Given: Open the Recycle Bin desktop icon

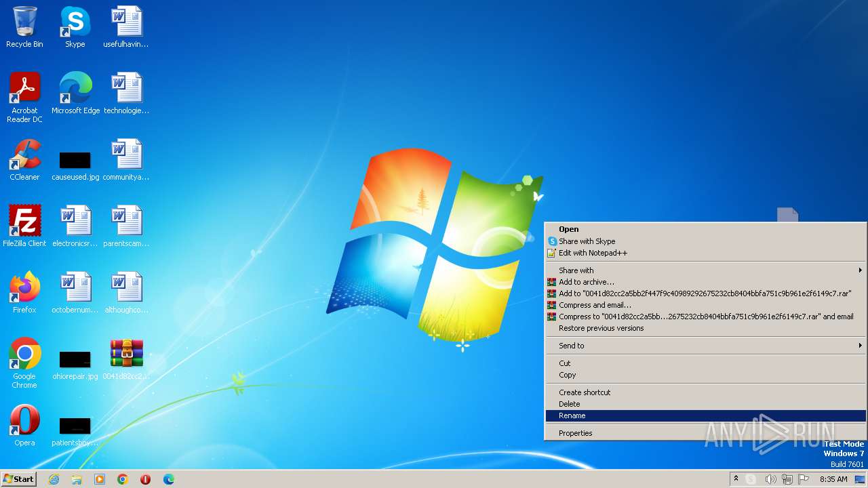Looking at the screenshot, I should click(24, 27).
